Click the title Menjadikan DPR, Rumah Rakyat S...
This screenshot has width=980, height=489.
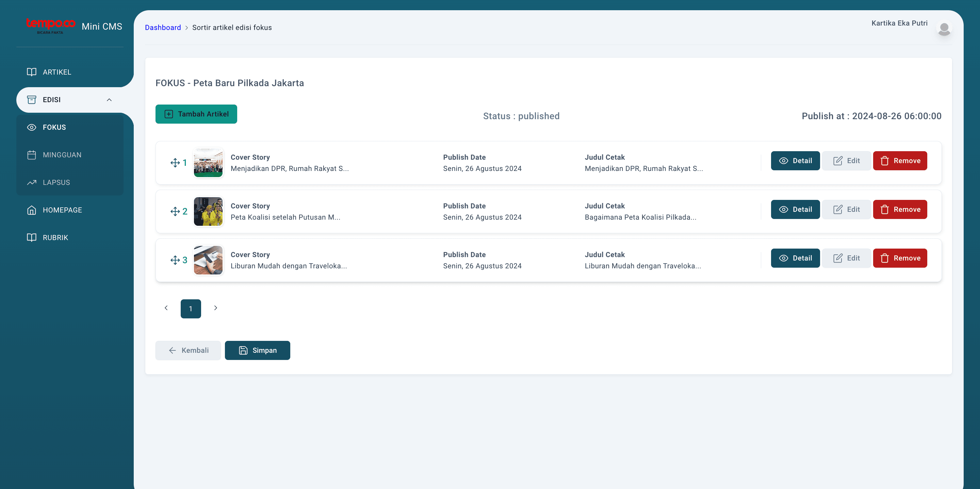[x=290, y=168]
